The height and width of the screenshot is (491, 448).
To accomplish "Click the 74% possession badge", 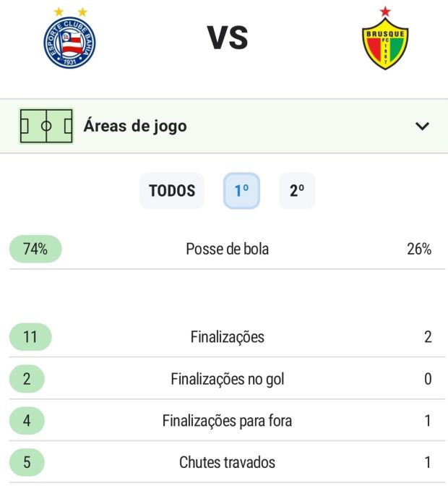I will coord(35,249).
